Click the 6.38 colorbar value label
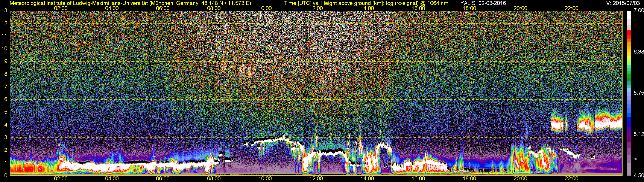644x182 pixels. [638, 52]
